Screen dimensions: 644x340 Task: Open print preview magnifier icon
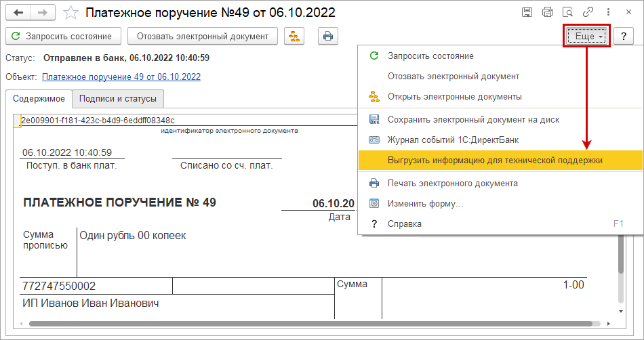[x=567, y=13]
